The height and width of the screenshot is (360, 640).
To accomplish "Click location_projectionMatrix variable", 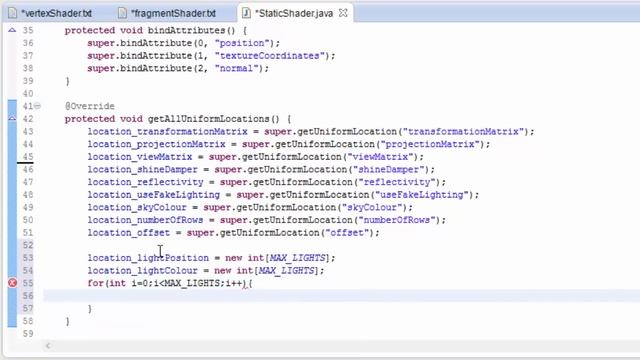I will coord(156,144).
